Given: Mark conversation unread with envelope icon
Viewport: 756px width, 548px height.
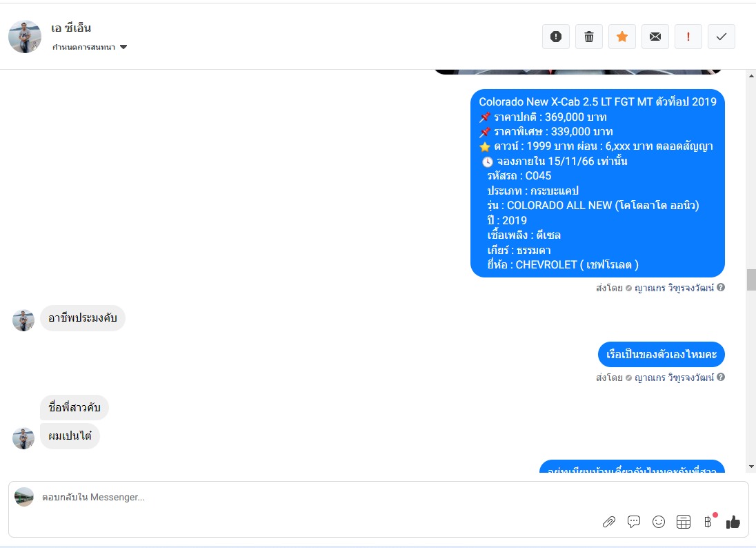Looking at the screenshot, I should tap(655, 37).
